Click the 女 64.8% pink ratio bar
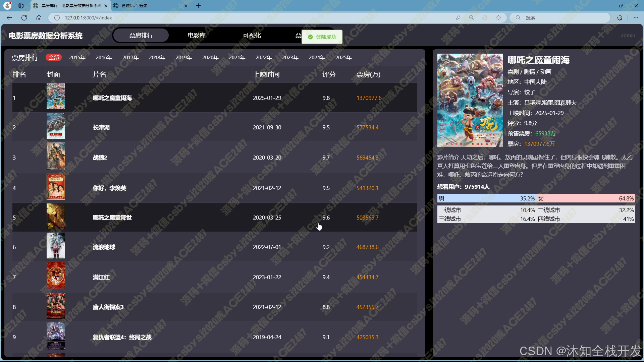 (585, 198)
